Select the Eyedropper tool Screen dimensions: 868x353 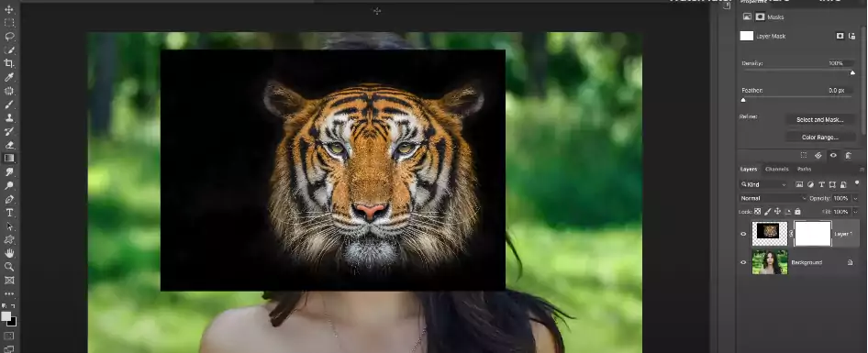(x=9, y=77)
